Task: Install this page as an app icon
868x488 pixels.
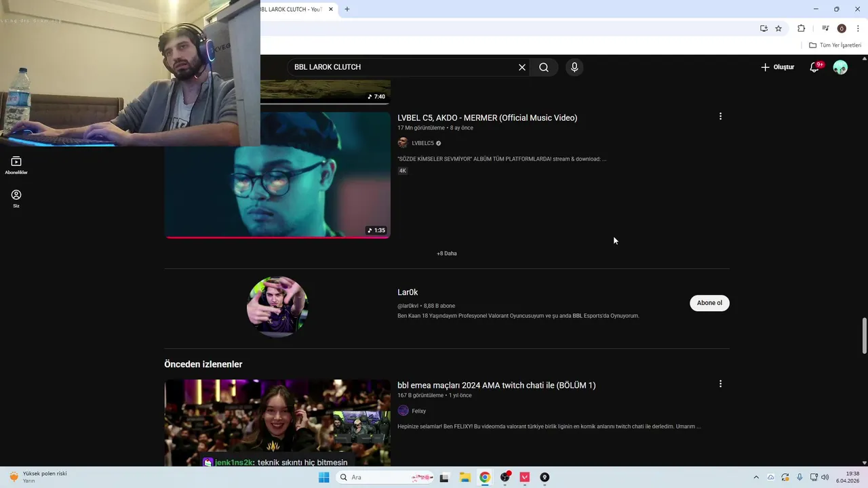Action: [764, 28]
